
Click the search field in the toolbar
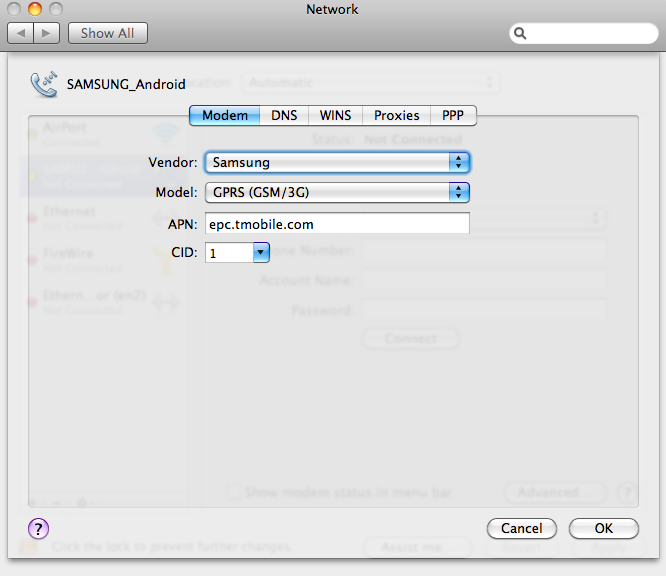point(584,33)
